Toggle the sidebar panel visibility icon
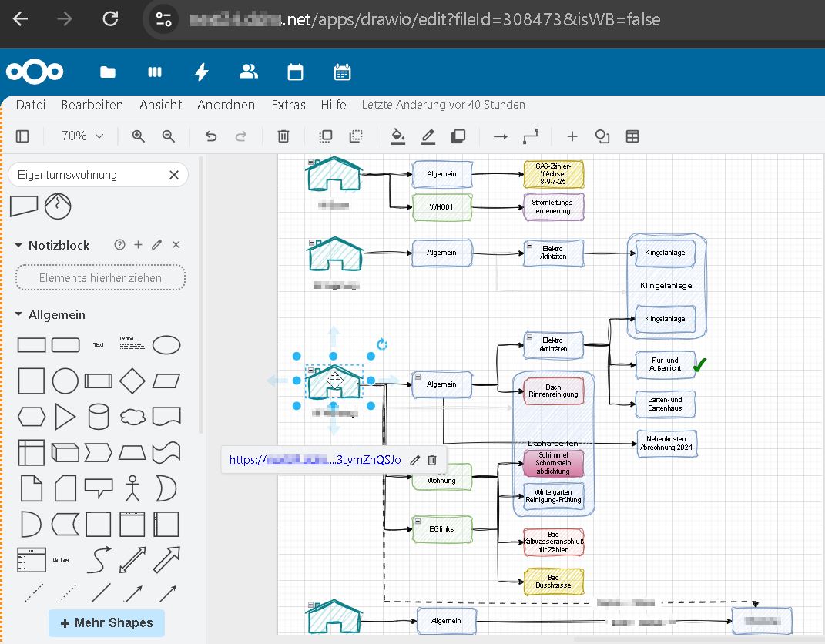This screenshot has width=825, height=644. (x=22, y=136)
